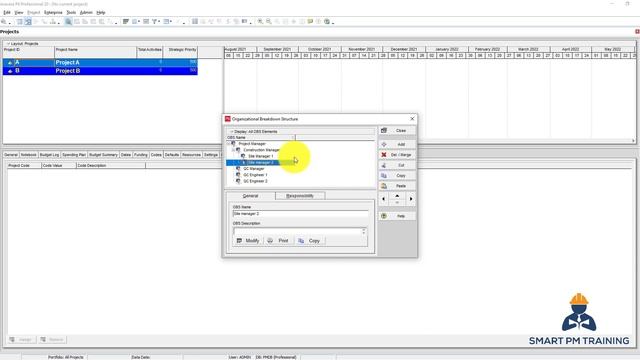Open the Display: All OBS Elements dropdown

click(255, 131)
